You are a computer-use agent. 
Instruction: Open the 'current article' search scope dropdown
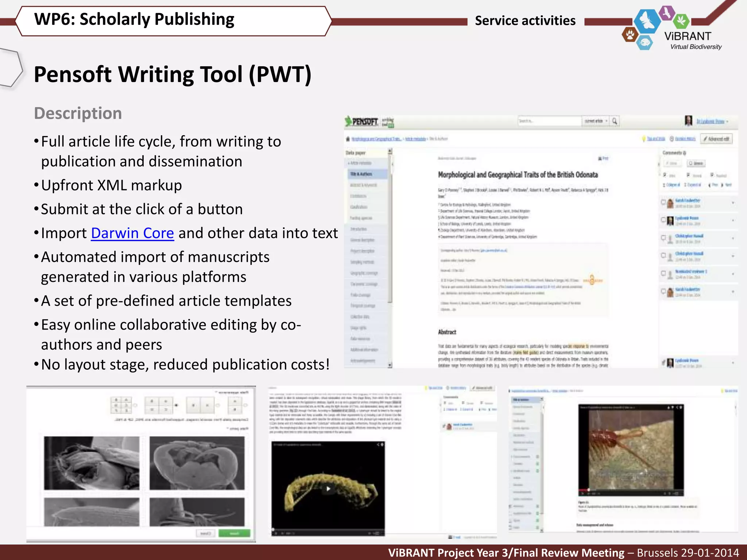596,121
